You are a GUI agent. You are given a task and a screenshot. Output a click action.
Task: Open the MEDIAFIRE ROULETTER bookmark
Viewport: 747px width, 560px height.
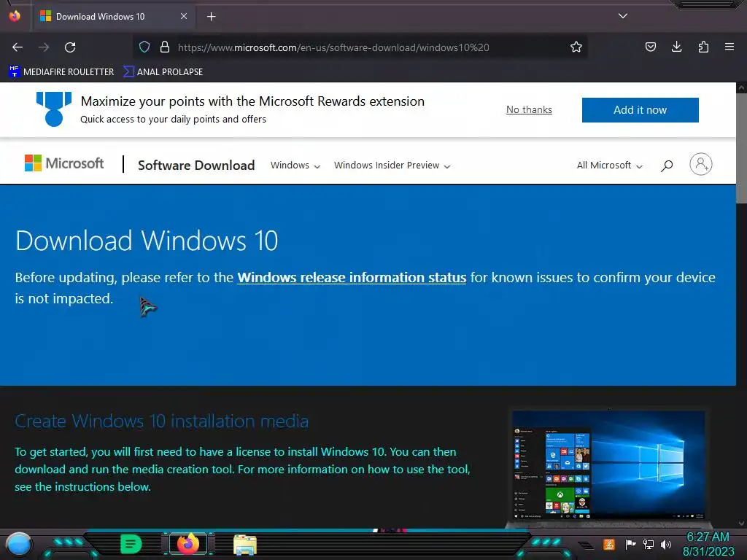[x=61, y=72]
